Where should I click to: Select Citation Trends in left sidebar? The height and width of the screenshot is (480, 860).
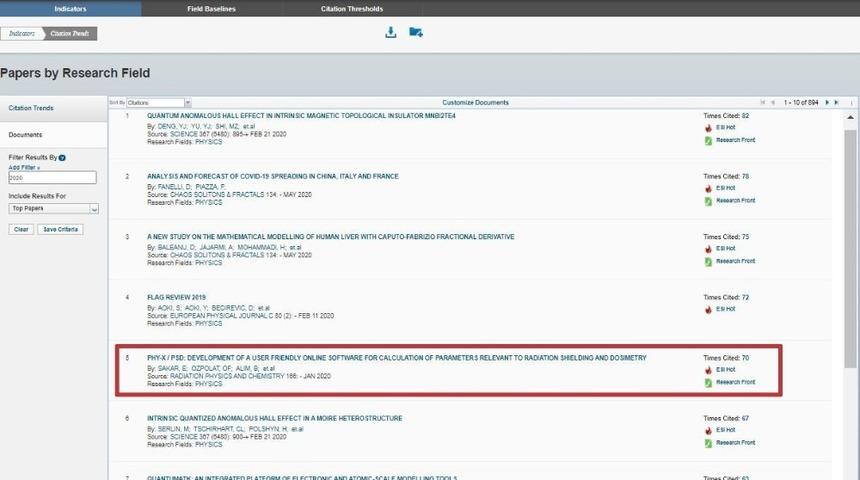31,108
